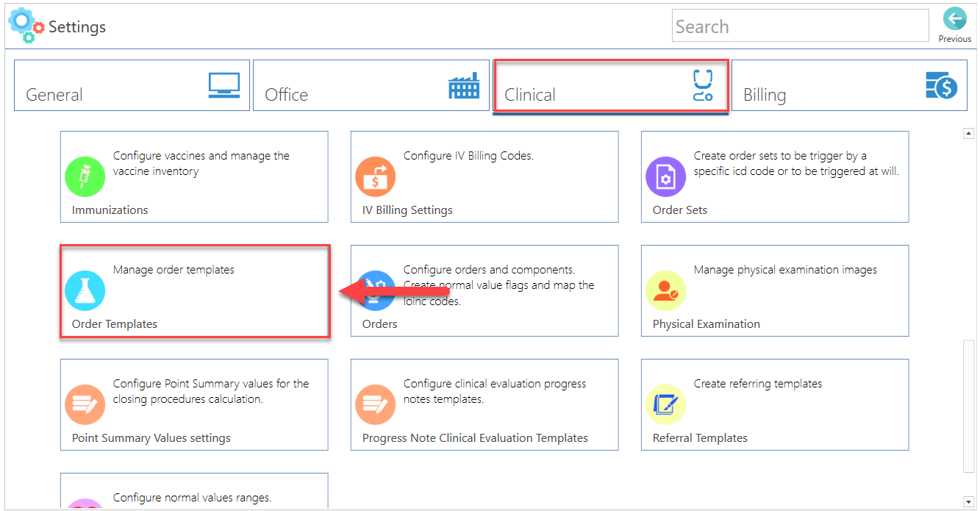Click the Office factory icon
This screenshot has width=980, height=511.
click(x=463, y=86)
